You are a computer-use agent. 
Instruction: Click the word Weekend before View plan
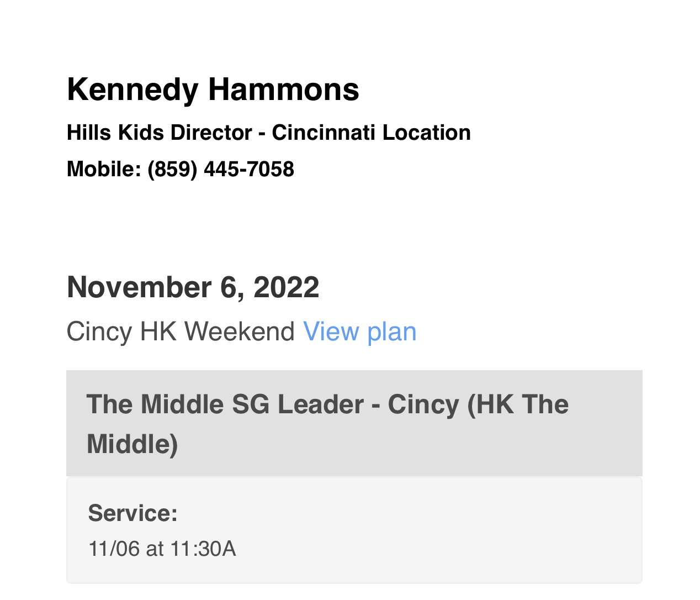pos(240,332)
